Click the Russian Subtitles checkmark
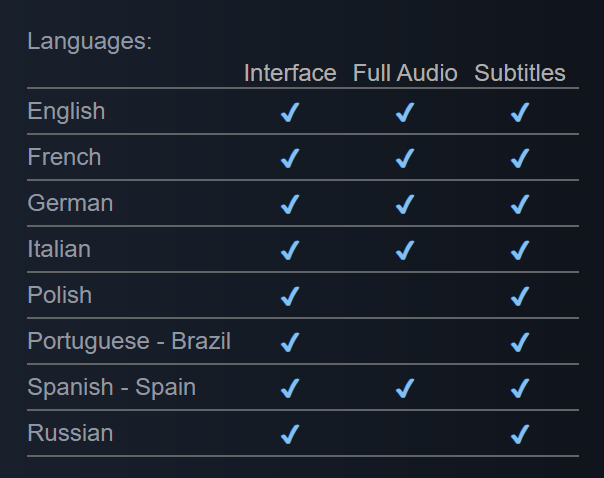The height and width of the screenshot is (478, 604). pyautogui.click(x=519, y=435)
